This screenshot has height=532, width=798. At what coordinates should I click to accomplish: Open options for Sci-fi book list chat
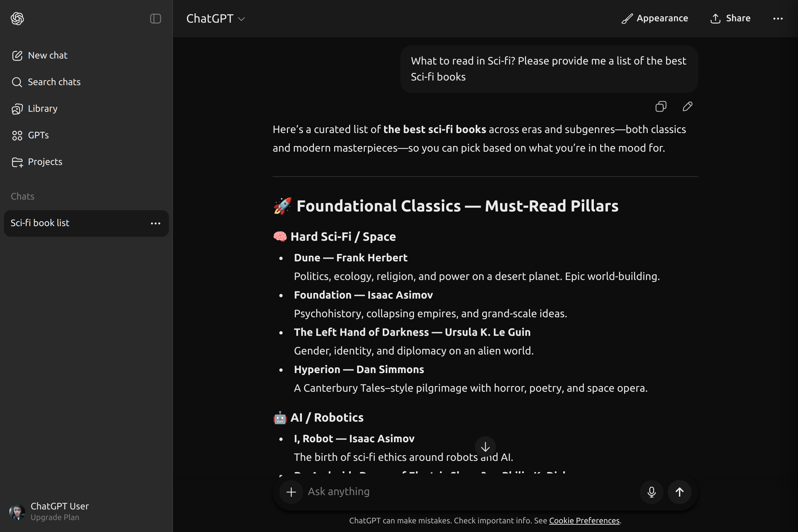click(x=155, y=223)
